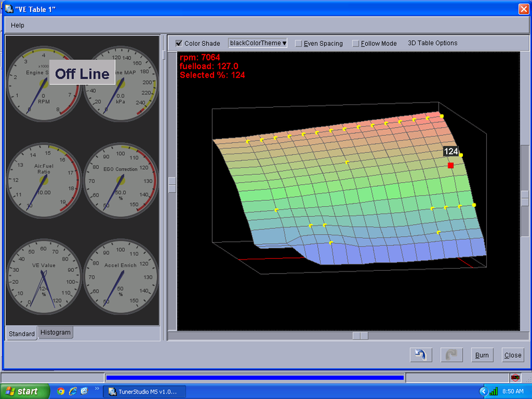Click the Close button
The width and height of the screenshot is (532, 399).
[513, 355]
